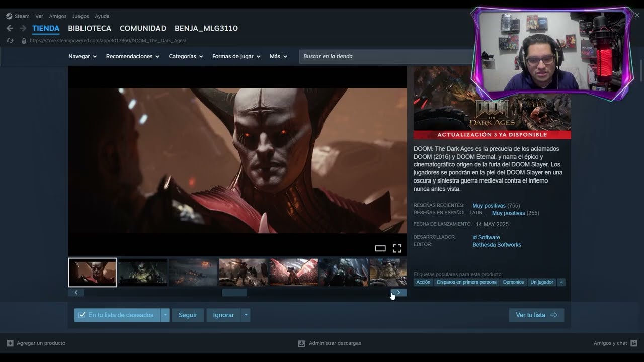The image size is (644, 362).
Task: Close the webcam overlay X
Action: click(x=637, y=16)
